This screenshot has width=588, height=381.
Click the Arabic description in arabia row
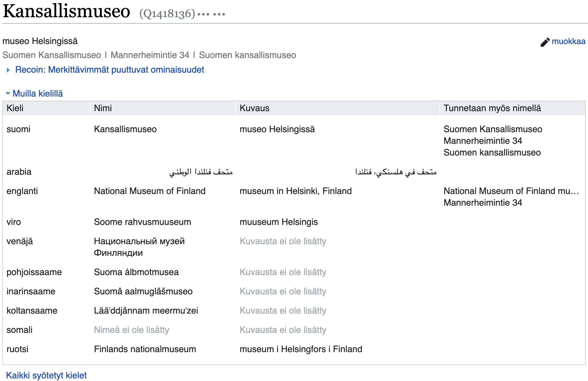click(396, 172)
